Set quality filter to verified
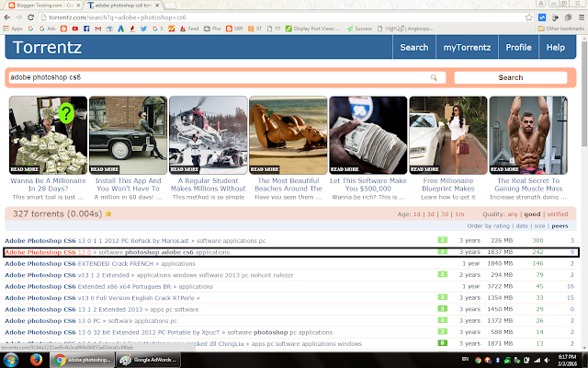The image size is (588, 368). pos(558,214)
